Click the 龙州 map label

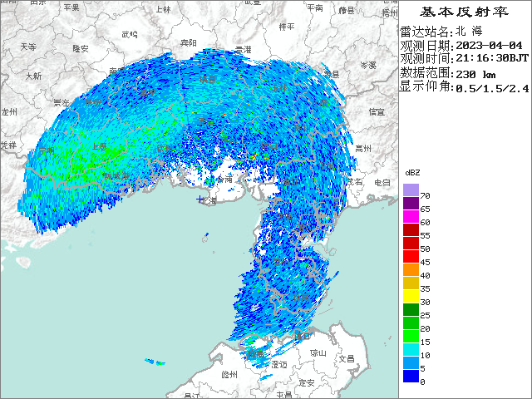pyautogui.click(x=9, y=112)
